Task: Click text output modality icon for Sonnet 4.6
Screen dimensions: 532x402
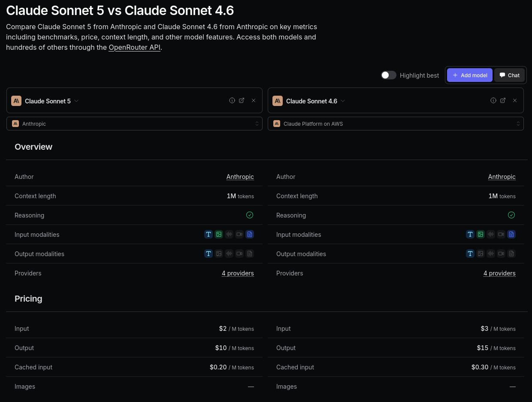Action: (x=470, y=254)
